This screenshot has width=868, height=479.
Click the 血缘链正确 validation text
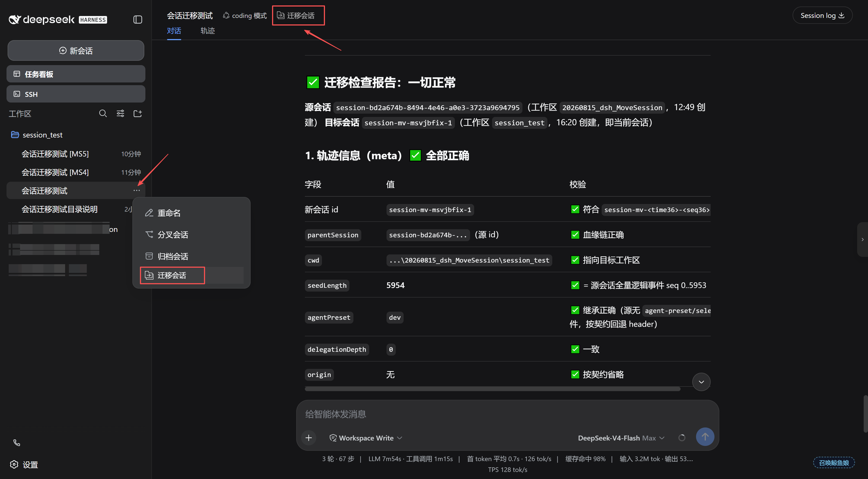603,235
